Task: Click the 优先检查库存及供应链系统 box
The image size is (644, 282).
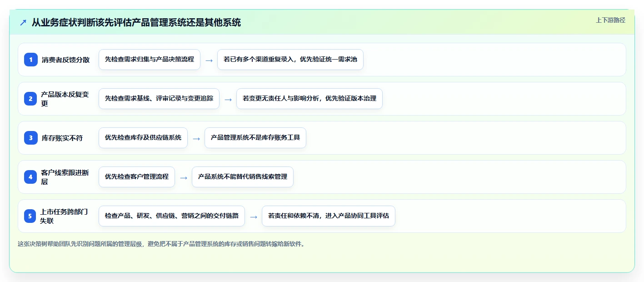Action: [x=143, y=138]
